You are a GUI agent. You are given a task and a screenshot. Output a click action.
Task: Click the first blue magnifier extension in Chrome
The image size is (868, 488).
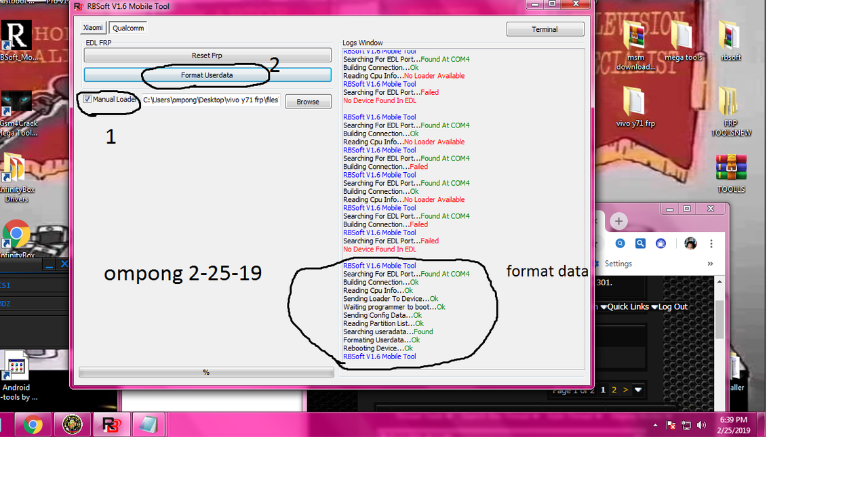[620, 243]
